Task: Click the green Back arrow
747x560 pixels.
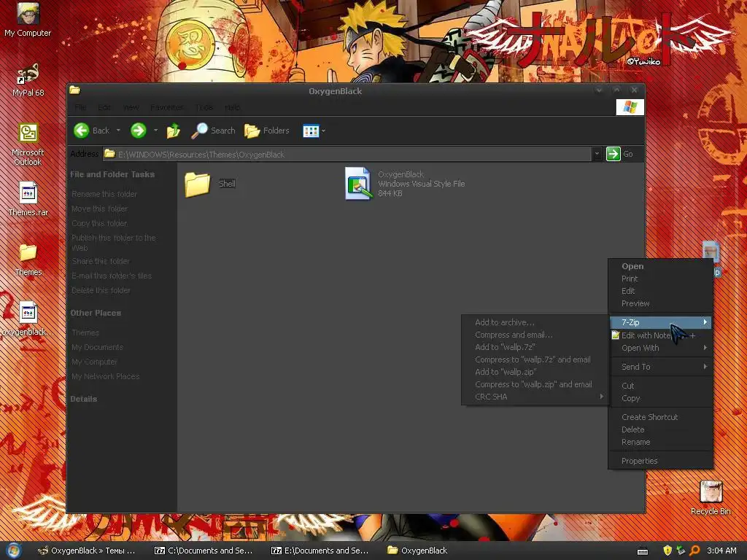Action: [x=82, y=131]
